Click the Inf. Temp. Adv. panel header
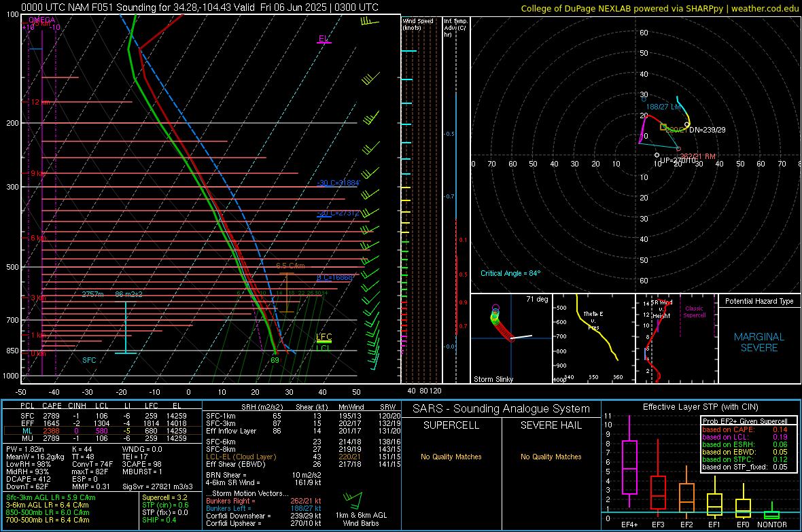 [x=455, y=28]
